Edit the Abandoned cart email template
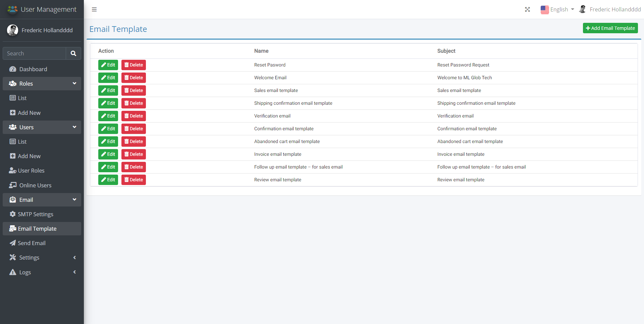The height and width of the screenshot is (324, 644). pos(108,141)
